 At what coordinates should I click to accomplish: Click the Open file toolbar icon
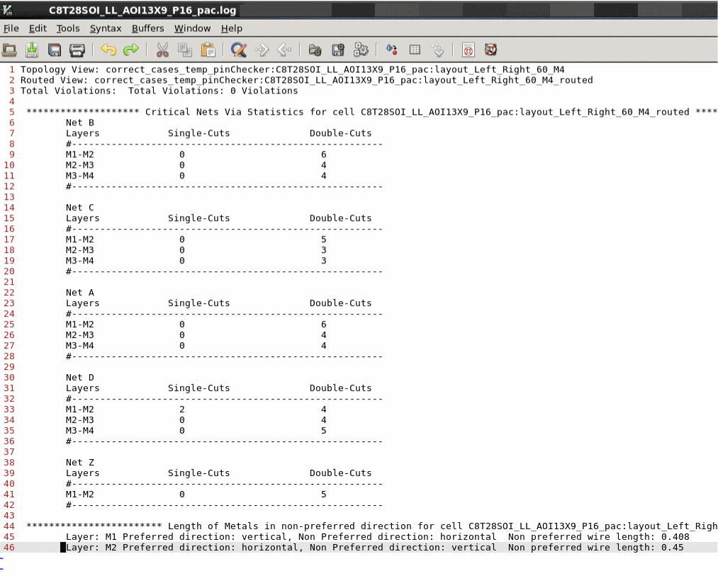point(10,50)
